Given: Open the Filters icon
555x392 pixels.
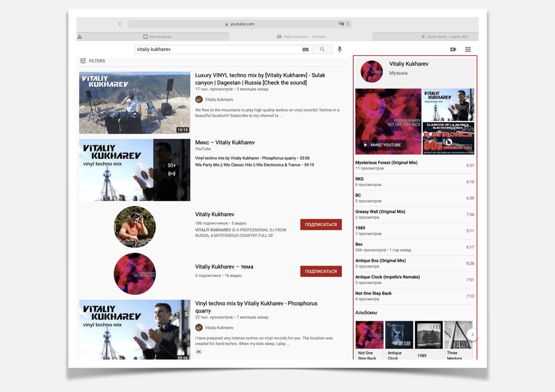Looking at the screenshot, I should pyautogui.click(x=83, y=61).
